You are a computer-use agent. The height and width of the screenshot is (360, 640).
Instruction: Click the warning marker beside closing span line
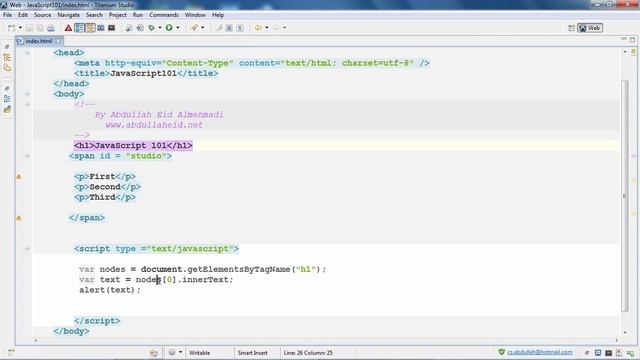[19, 218]
